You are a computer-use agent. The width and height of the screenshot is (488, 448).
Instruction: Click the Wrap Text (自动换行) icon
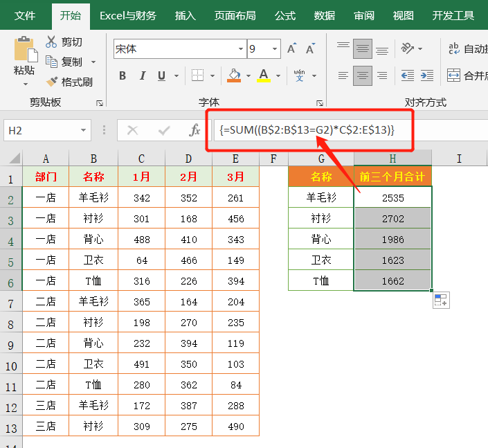pyautogui.click(x=454, y=48)
